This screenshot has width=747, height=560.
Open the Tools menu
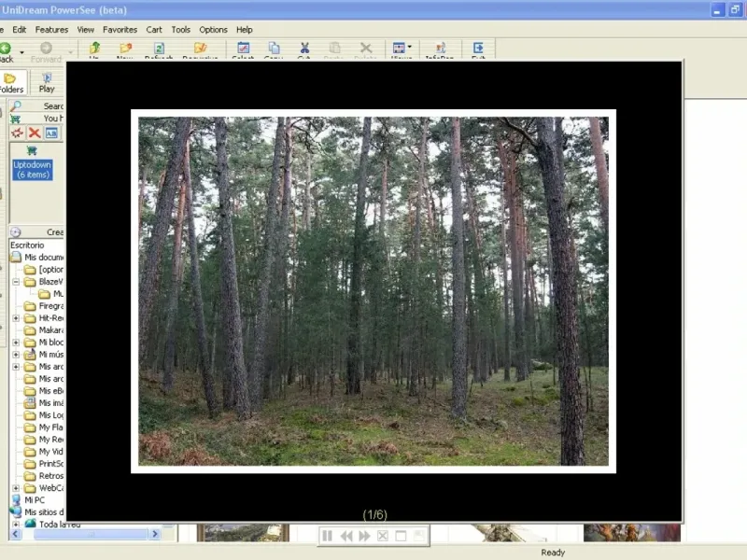tap(181, 30)
